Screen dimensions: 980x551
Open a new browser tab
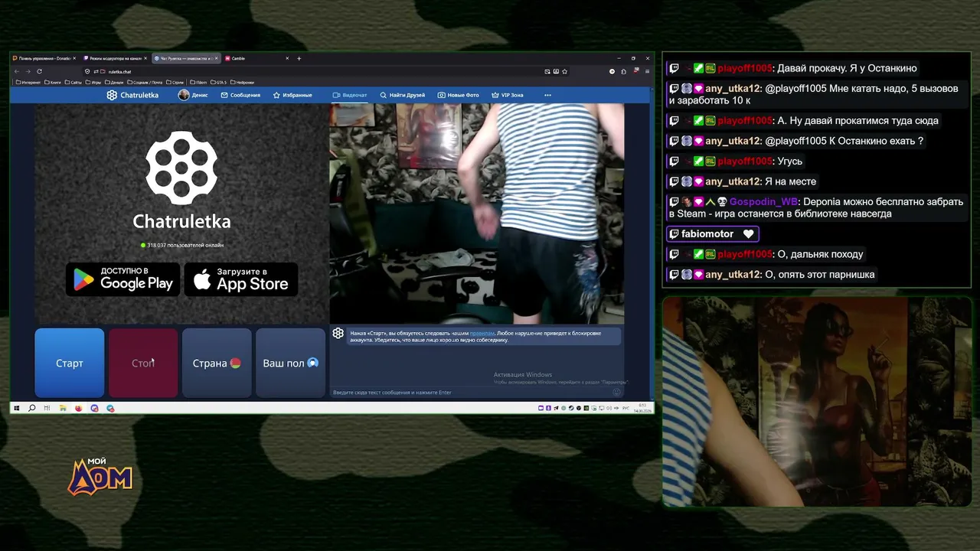299,58
